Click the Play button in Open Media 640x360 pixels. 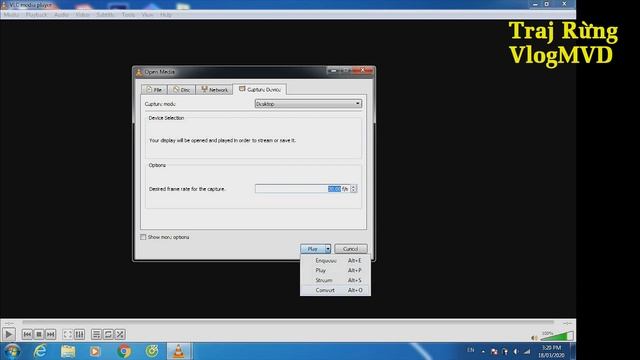pos(313,249)
